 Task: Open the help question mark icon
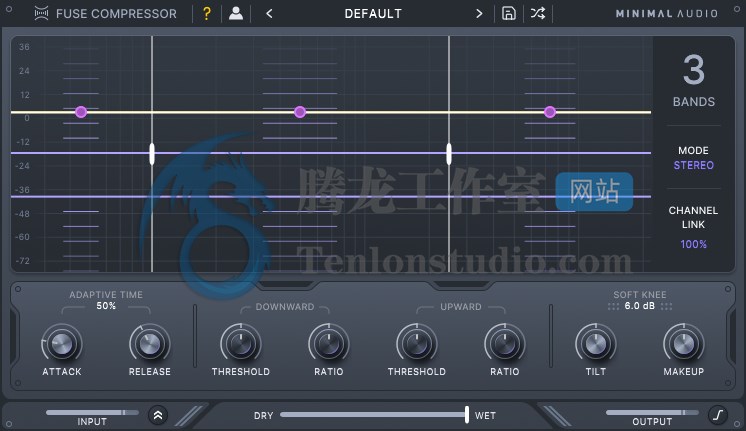point(206,14)
